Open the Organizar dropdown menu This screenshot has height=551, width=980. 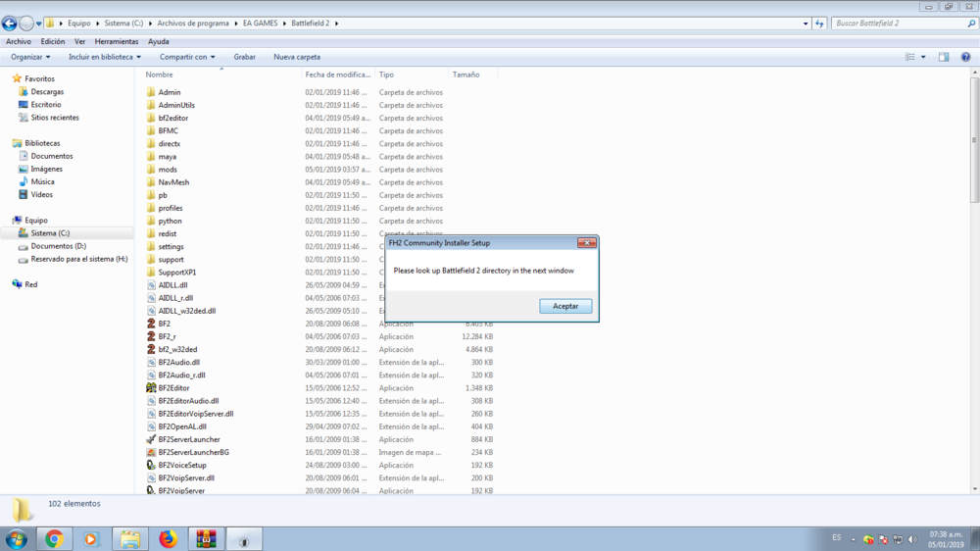(x=30, y=57)
